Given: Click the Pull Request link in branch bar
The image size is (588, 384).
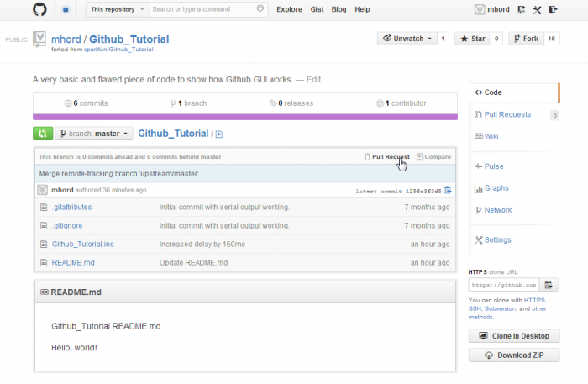Looking at the screenshot, I should click(387, 157).
